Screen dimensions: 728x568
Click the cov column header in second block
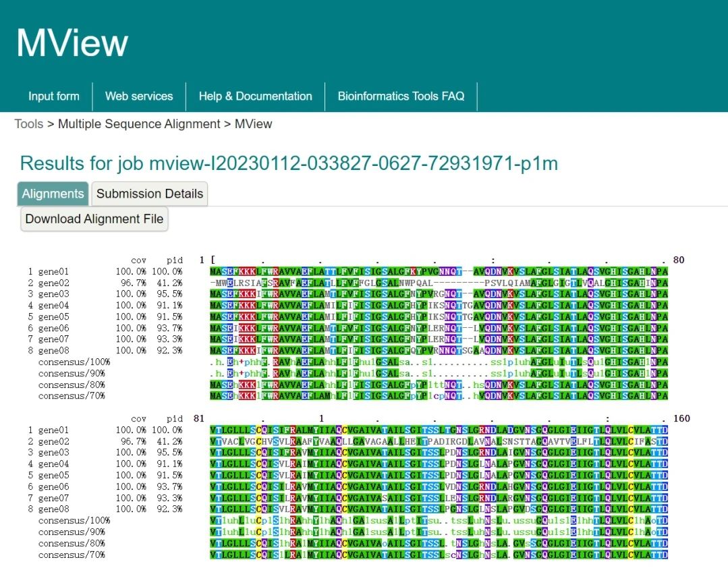138,419
